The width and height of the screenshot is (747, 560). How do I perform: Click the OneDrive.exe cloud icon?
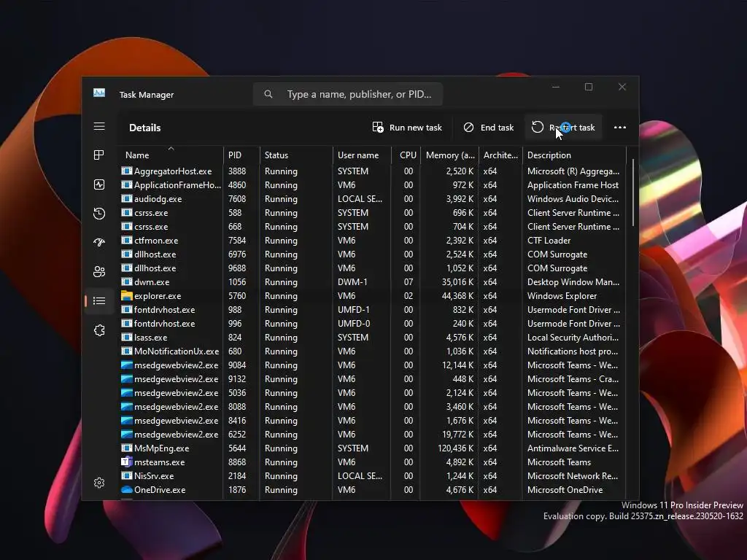tap(126, 489)
